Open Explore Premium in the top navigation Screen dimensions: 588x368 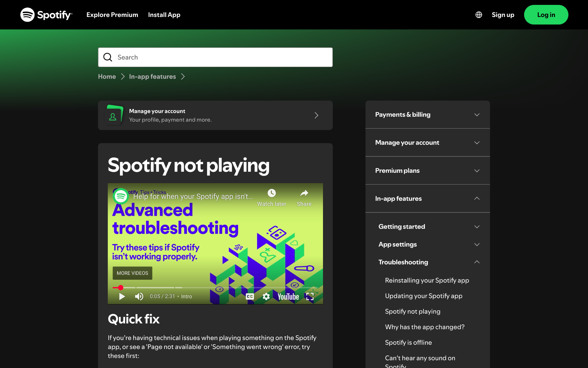112,15
